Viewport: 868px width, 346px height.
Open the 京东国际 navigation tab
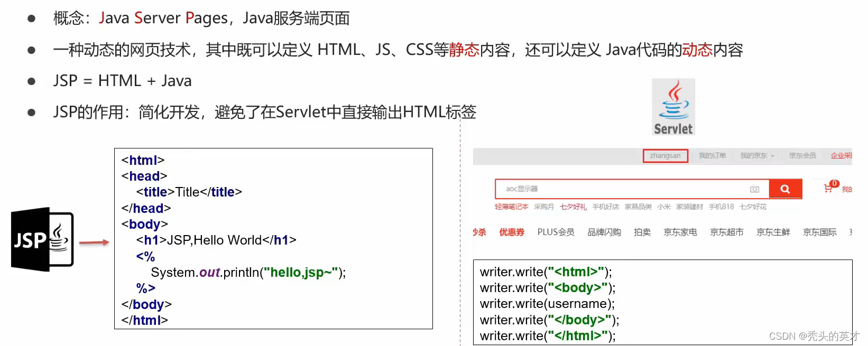click(820, 232)
